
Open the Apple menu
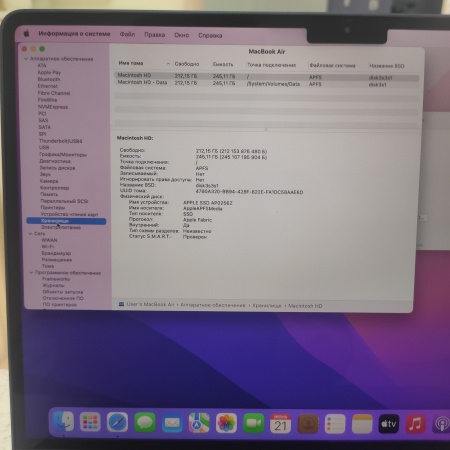click(26, 33)
